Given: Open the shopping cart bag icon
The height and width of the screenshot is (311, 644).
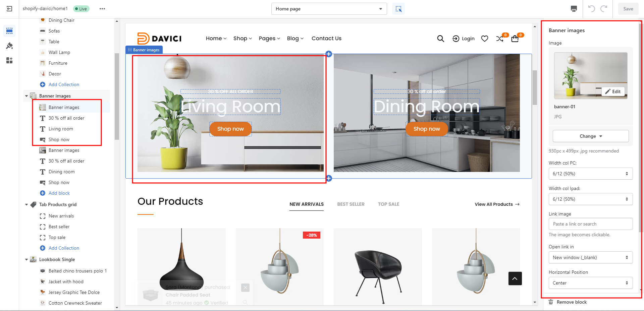Looking at the screenshot, I should tap(515, 39).
